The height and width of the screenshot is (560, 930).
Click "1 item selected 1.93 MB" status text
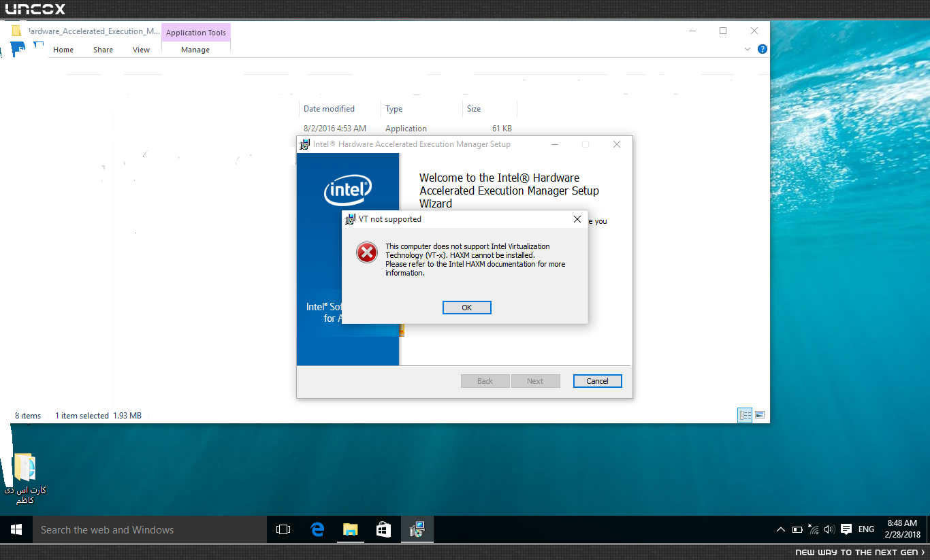[98, 416]
